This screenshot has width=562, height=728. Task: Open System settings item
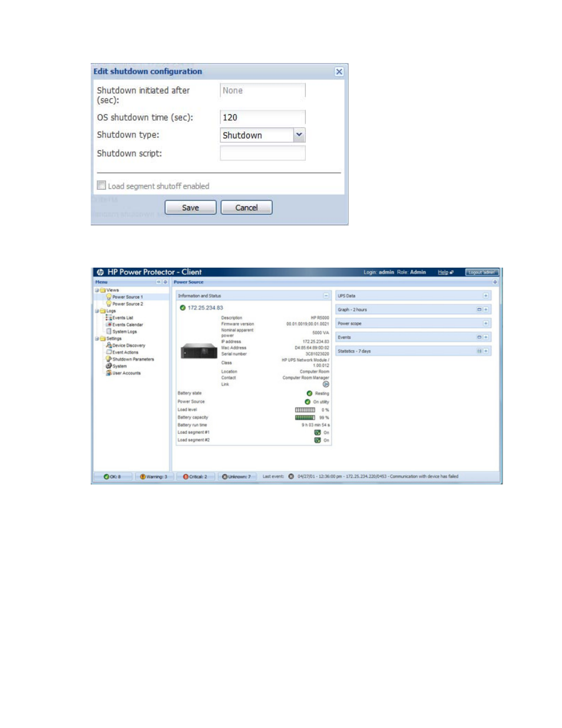point(119,366)
